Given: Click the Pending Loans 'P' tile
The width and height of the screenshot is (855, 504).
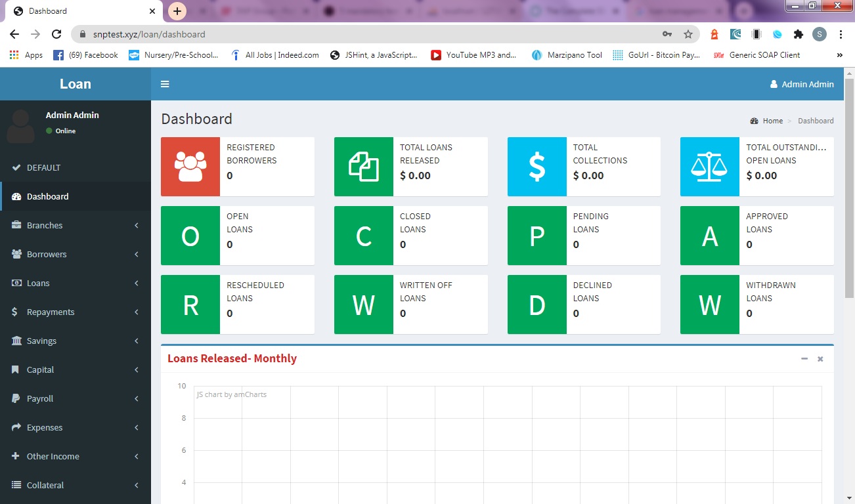Looking at the screenshot, I should 537,236.
